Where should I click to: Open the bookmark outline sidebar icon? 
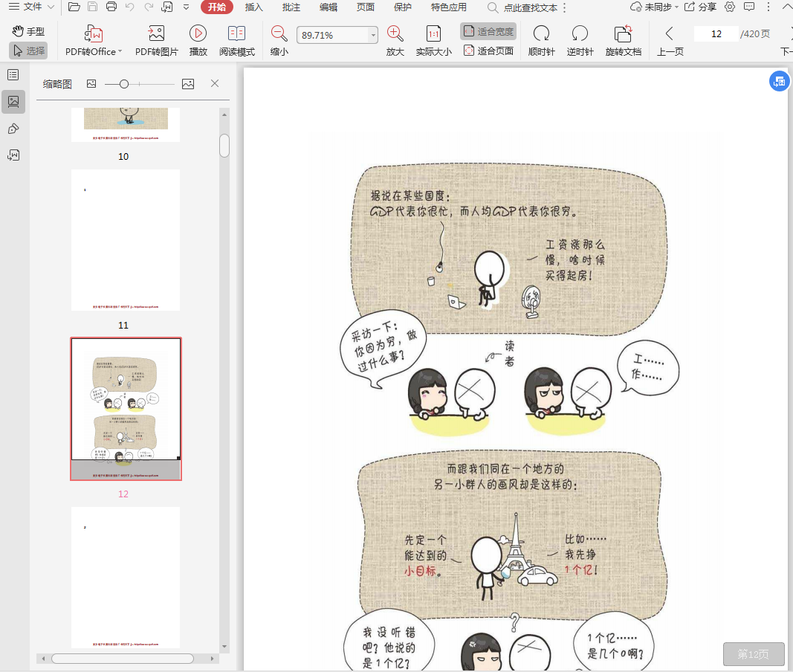13,75
